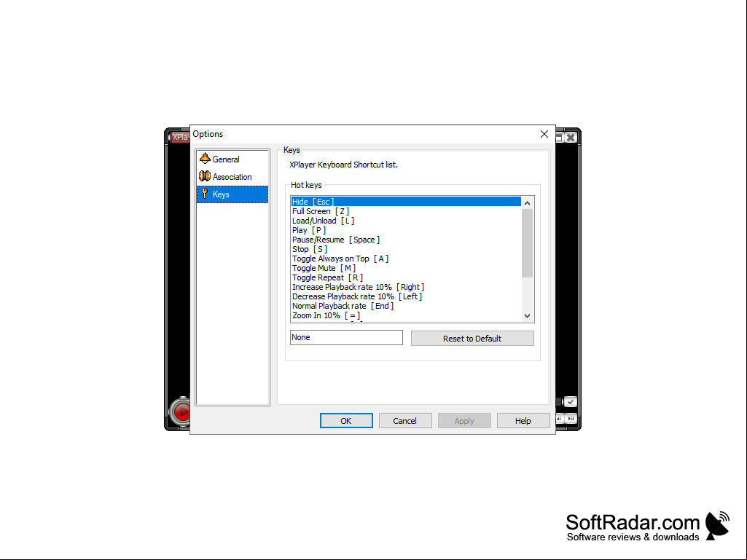Screen dimensions: 747x560
Task: Close the Options dialog with the X
Action: 544,134
